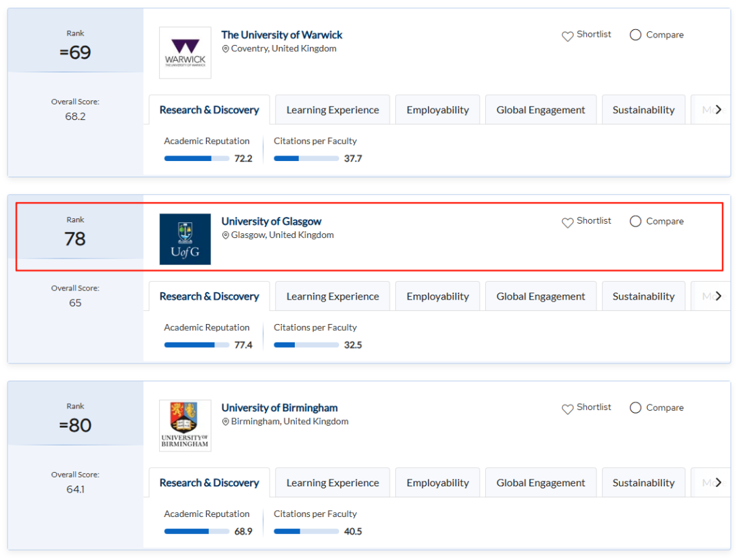Click Birmingham Academic Reputation bar
737x560 pixels.
[197, 531]
